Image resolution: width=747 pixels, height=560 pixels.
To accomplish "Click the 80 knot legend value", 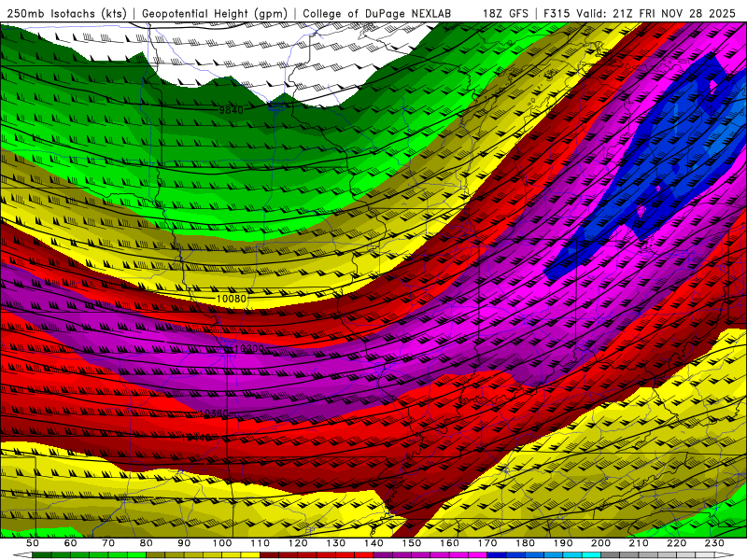I will click(147, 543).
